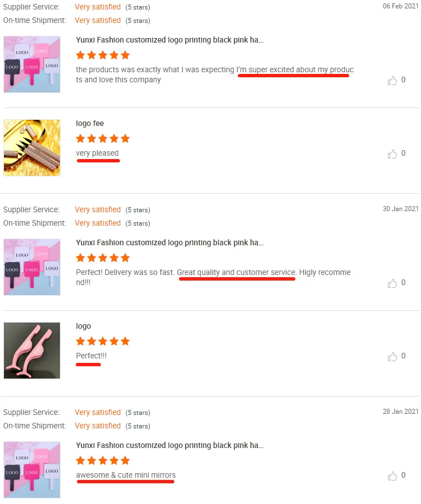The image size is (421, 504).
Task: Open Yunxi Fashion product title in 06 Feb review
Action: pyautogui.click(x=170, y=40)
